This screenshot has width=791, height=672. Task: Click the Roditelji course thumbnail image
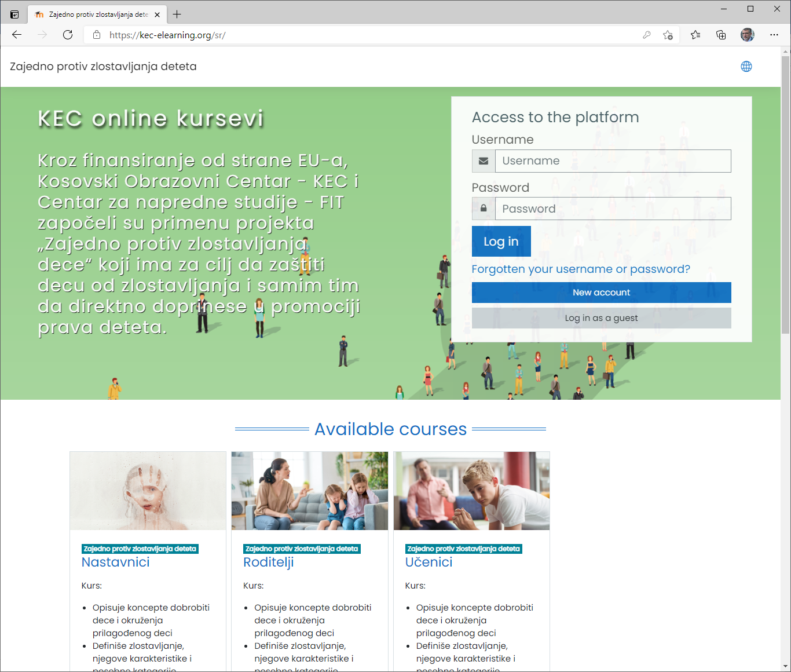click(x=310, y=491)
